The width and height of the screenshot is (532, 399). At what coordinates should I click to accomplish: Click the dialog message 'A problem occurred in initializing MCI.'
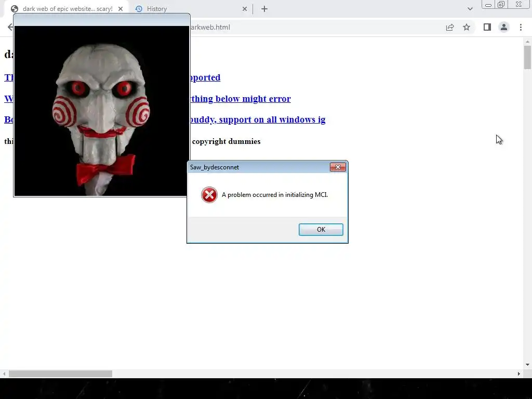coord(275,195)
